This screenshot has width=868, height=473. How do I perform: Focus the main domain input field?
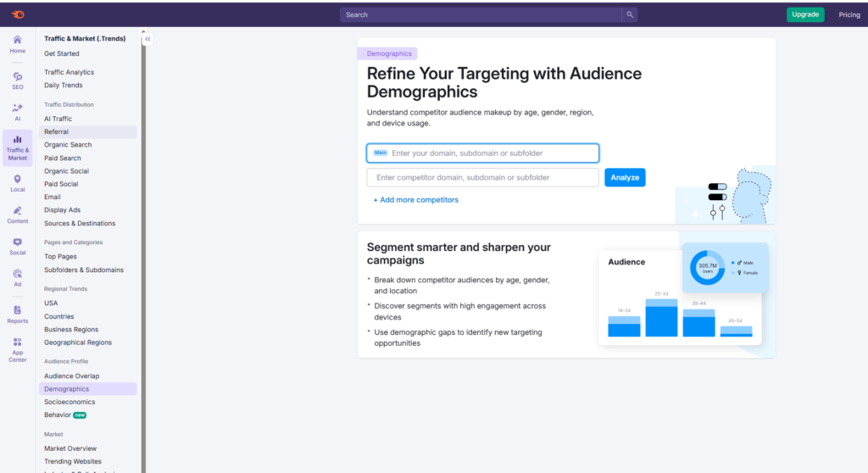(x=492, y=153)
